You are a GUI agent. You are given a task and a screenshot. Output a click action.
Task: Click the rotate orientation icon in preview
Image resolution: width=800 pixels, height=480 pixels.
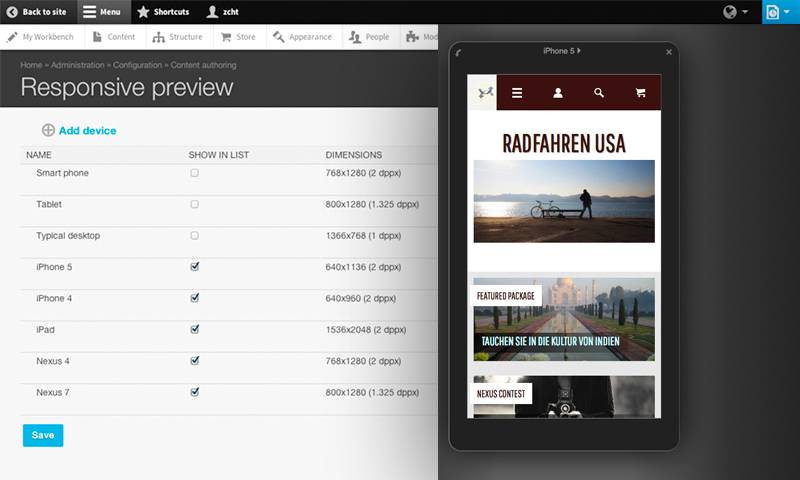(458, 53)
